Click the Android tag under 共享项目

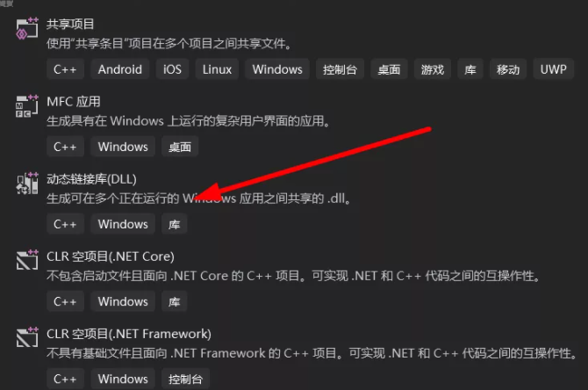click(120, 69)
